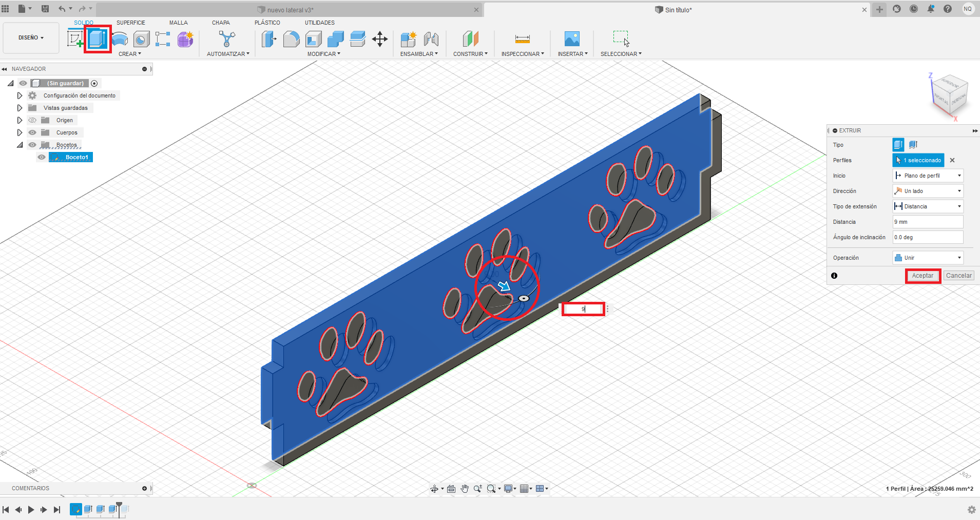The height and width of the screenshot is (520, 980).
Task: Open the Pan hand tool
Action: click(x=465, y=489)
